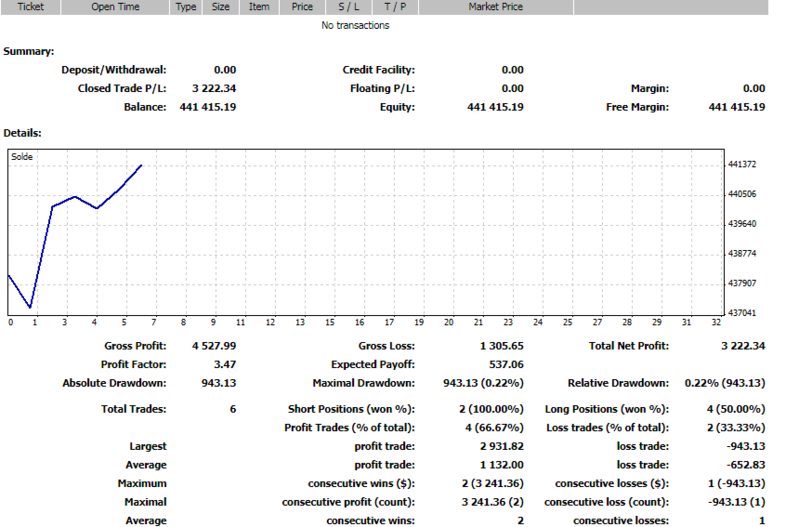The image size is (799, 527).
Task: Click the 439640 chart axis value
Action: (x=742, y=224)
